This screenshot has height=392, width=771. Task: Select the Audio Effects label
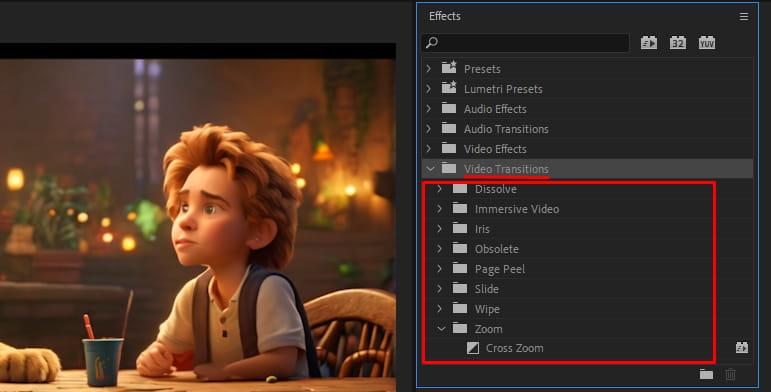495,109
